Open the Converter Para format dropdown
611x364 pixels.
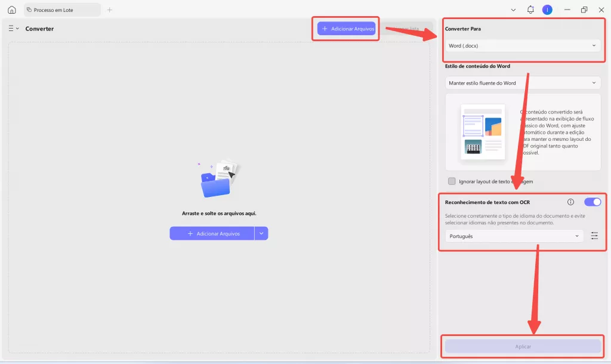pyautogui.click(x=523, y=45)
